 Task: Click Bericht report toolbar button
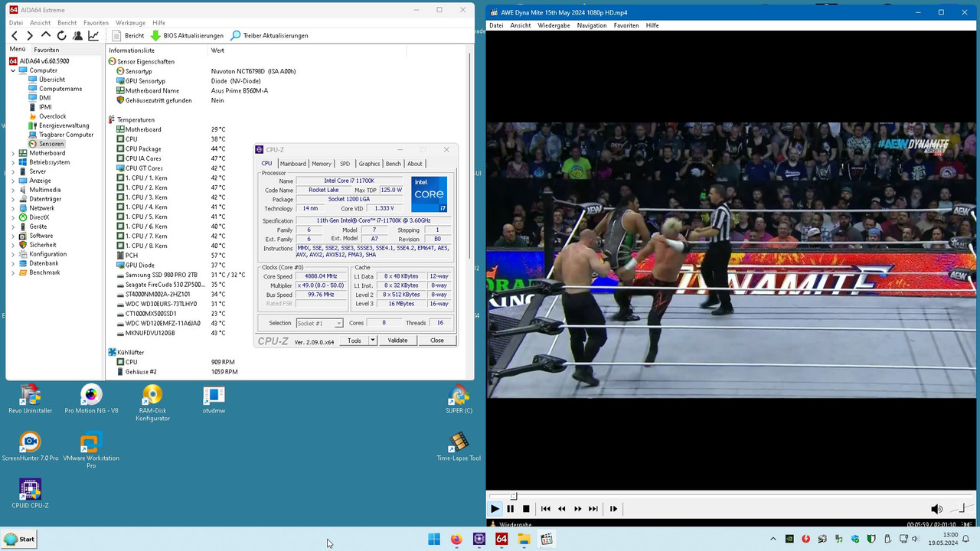pos(128,36)
